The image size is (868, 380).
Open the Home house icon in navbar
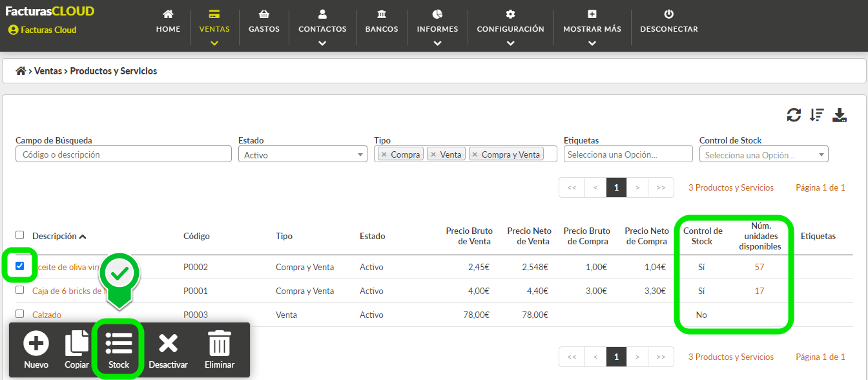[168, 14]
